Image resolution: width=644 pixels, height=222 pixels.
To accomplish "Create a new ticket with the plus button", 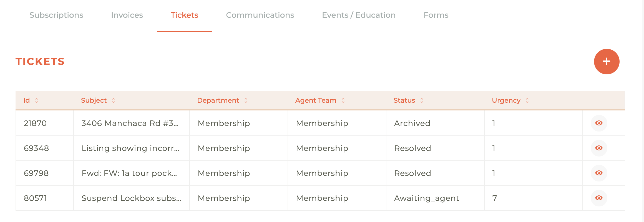I will pos(607,61).
